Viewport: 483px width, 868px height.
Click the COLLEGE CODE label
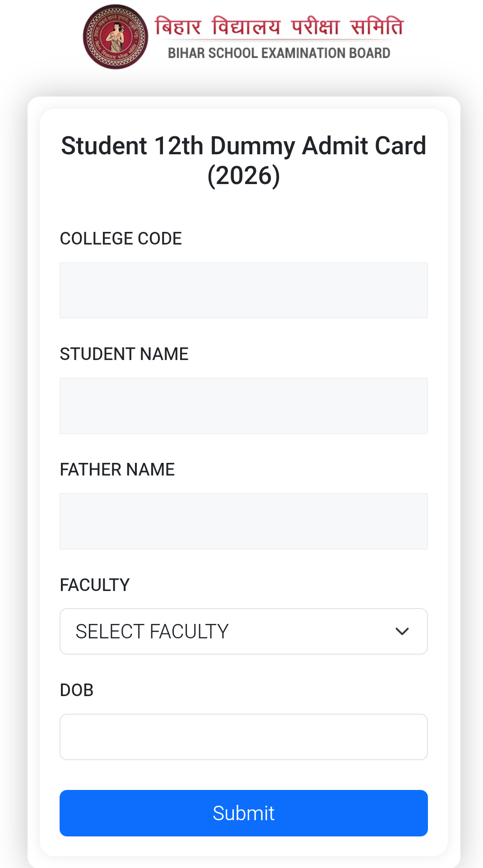pos(121,239)
